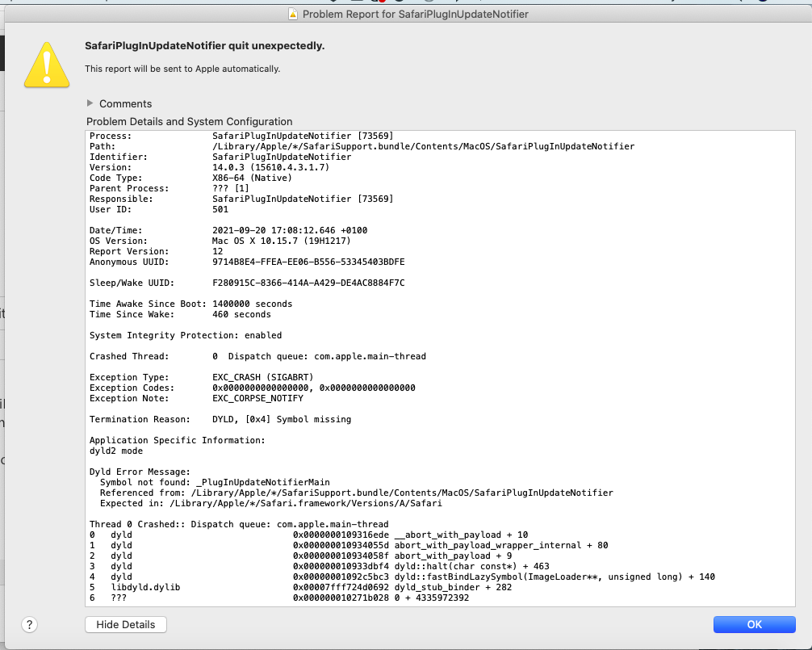The image size is (812, 650).
Task: Click the 'Path:' line in the report
Action: [x=362, y=146]
